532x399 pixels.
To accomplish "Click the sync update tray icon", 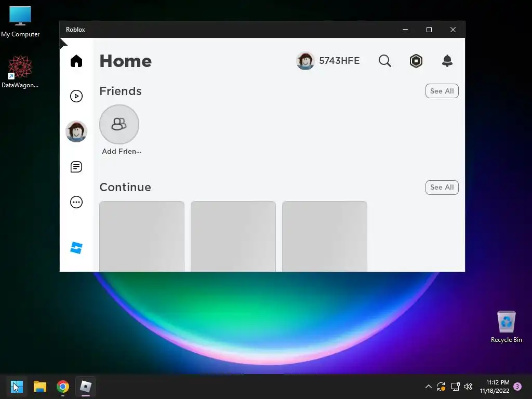I will (x=441, y=387).
